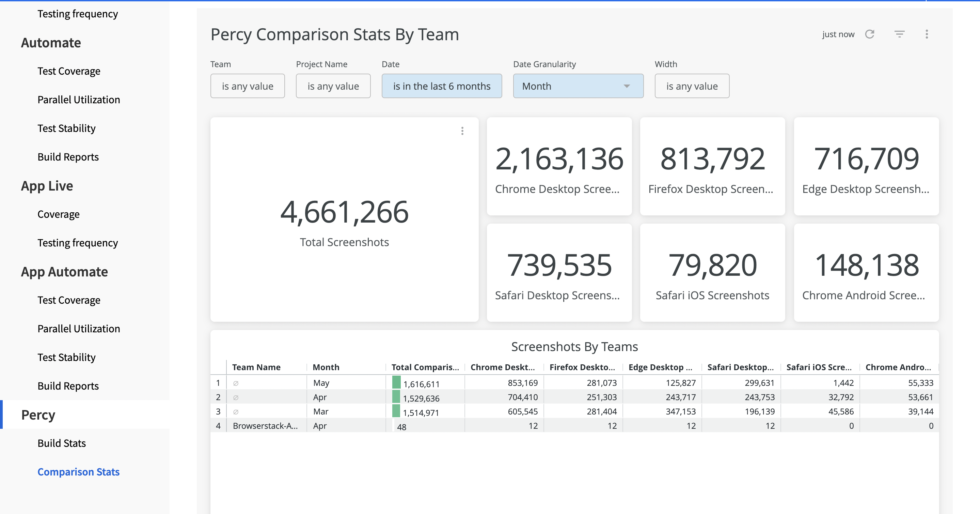Viewport: 980px width, 514px height.
Task: Click the dashboard refresh icon
Action: click(870, 34)
